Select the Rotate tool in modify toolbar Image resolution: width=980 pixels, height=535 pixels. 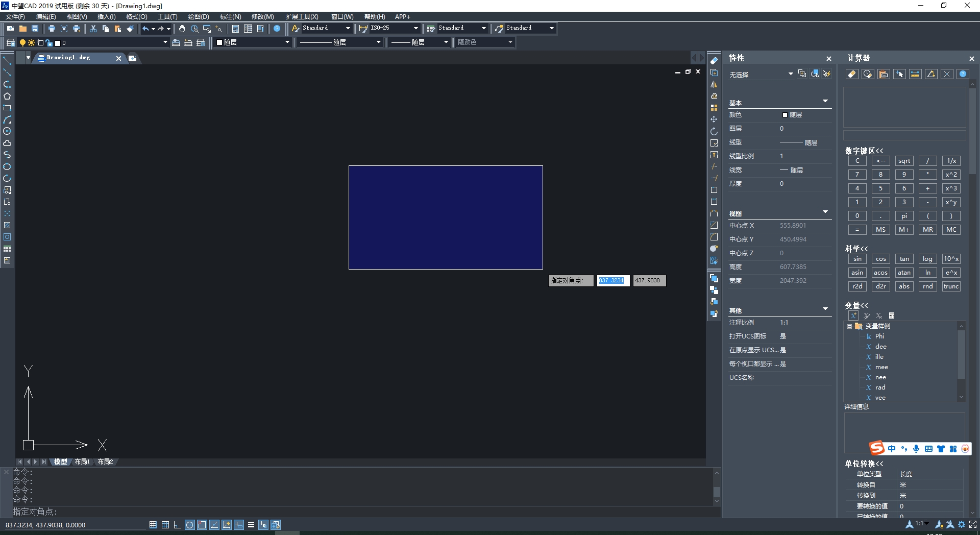[x=714, y=131]
